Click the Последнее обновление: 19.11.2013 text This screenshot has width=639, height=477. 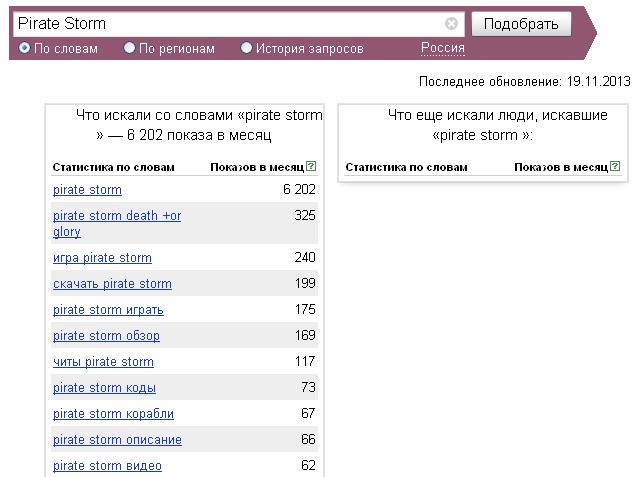524,82
